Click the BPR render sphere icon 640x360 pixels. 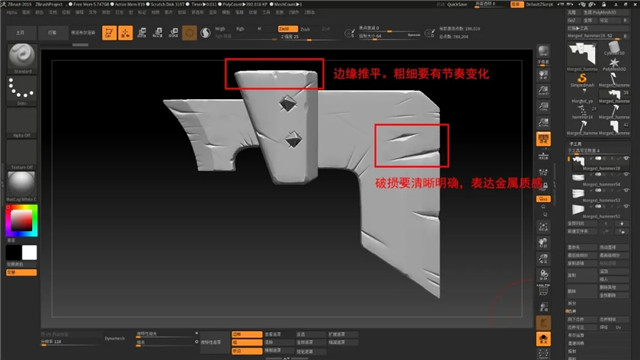pyautogui.click(x=543, y=51)
